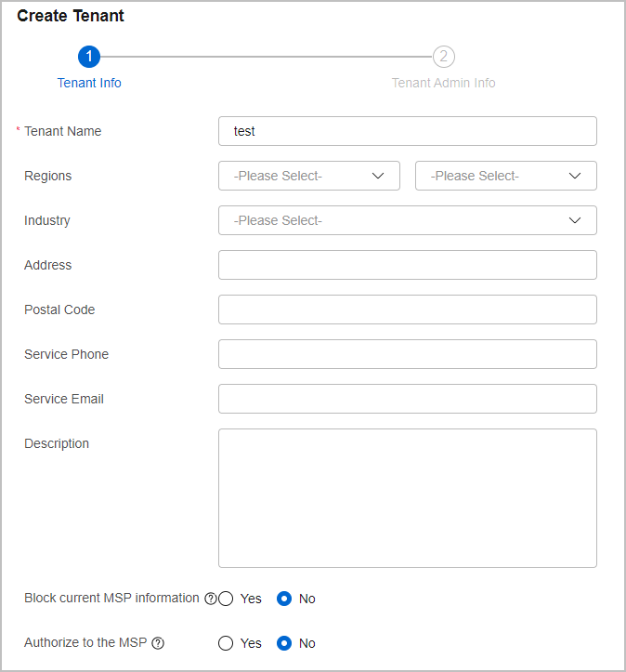The image size is (626, 672).
Task: Select Yes for Authorize to the MSP
Action: click(226, 643)
